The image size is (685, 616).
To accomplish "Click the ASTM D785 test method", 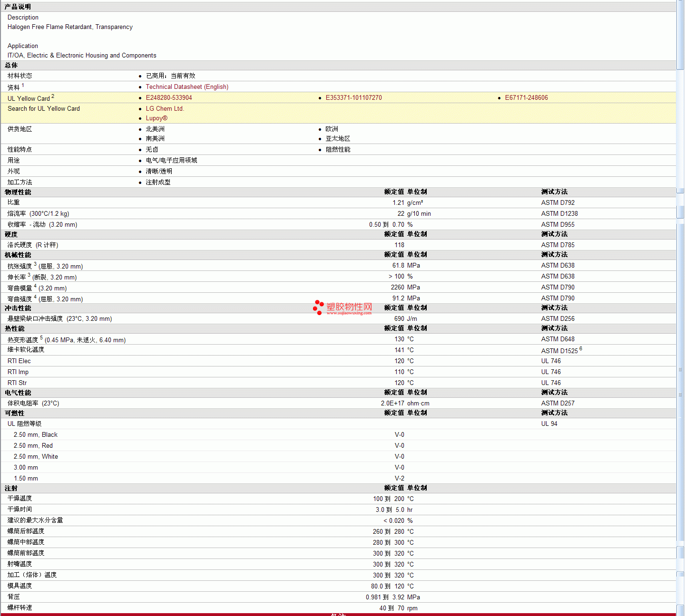I will [x=558, y=245].
